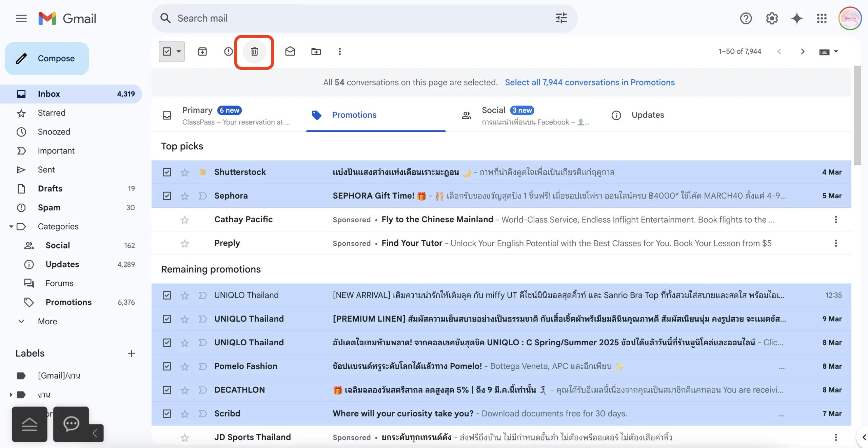
Task: Click the Archive icon in toolbar
Action: pos(202,52)
